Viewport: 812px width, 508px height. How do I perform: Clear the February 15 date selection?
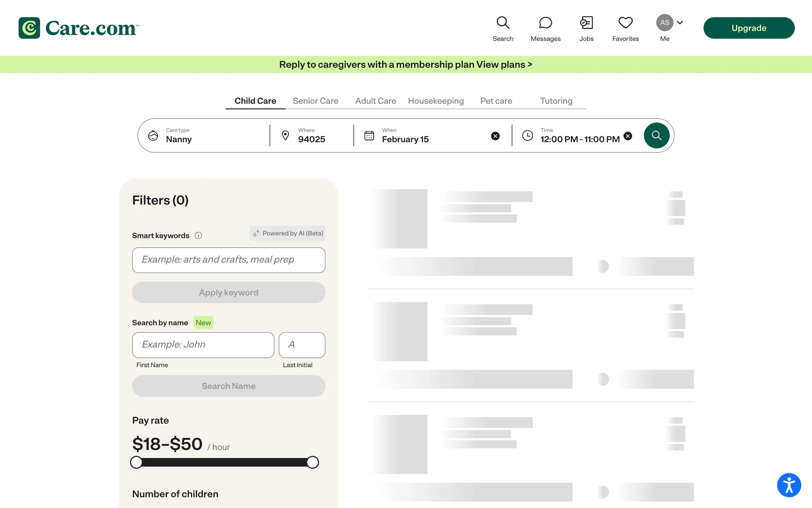[x=495, y=136]
